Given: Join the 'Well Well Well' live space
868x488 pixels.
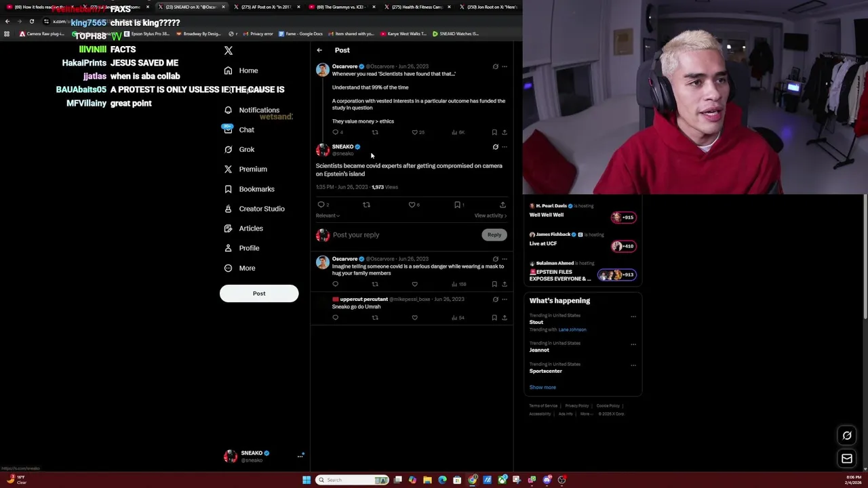Looking at the screenshot, I should (623, 217).
